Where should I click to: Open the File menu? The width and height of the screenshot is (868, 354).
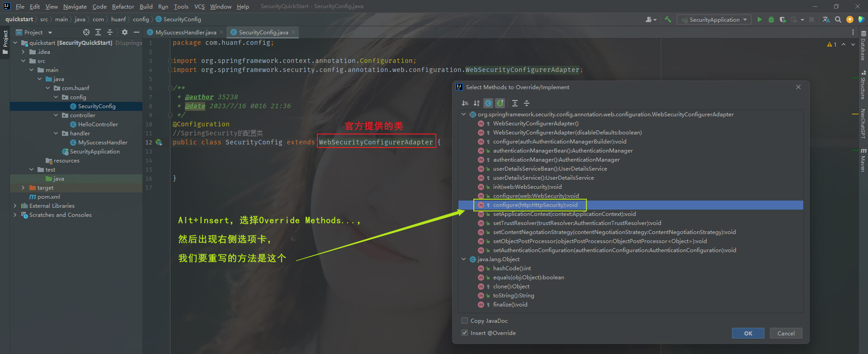[20, 6]
